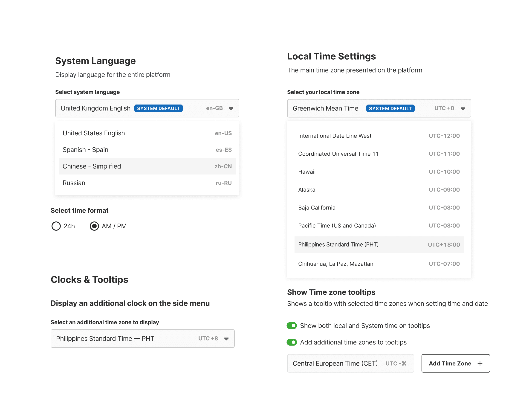
Task: Expand the local time zone dropdown
Action: [463, 108]
